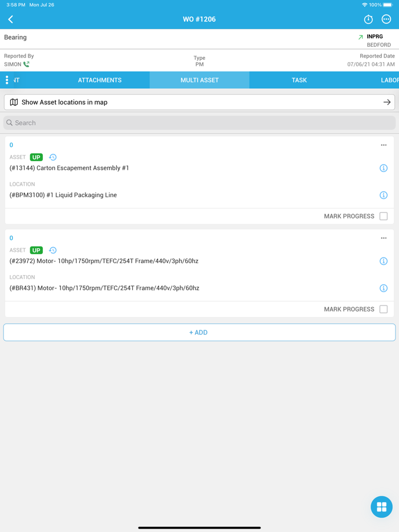399x532 pixels.
Task: Open floating grid menu button
Action: point(382,507)
